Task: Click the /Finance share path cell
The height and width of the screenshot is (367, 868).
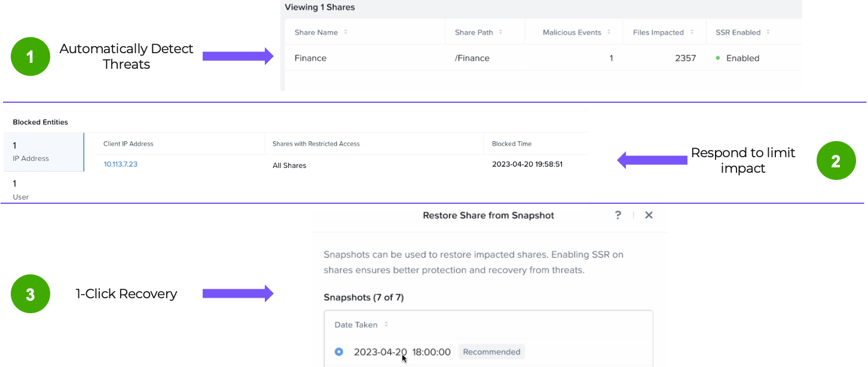Action: (x=472, y=59)
